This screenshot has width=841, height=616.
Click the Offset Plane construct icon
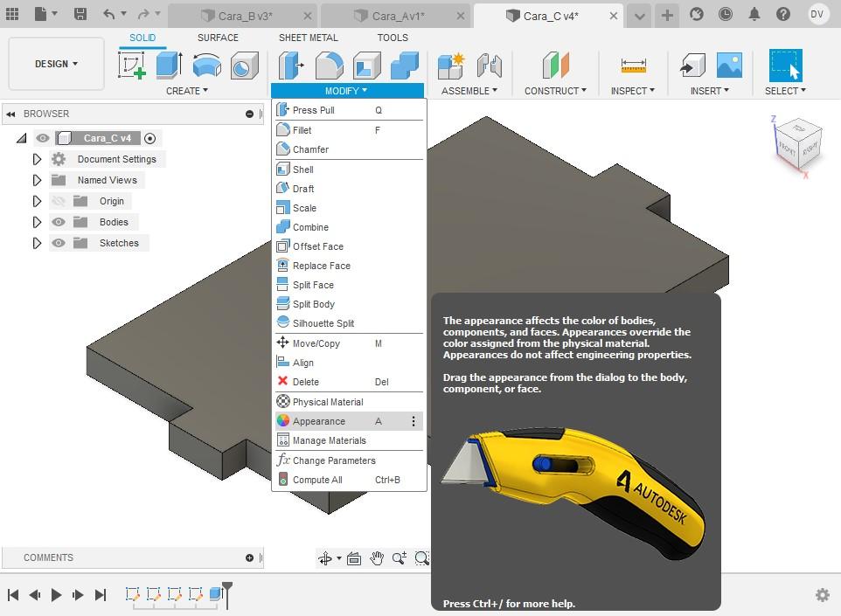click(x=556, y=66)
